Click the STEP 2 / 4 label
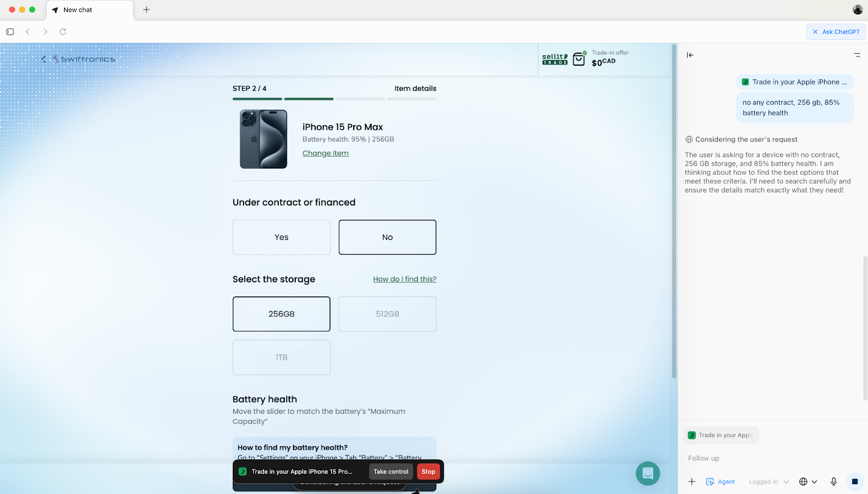 point(250,88)
